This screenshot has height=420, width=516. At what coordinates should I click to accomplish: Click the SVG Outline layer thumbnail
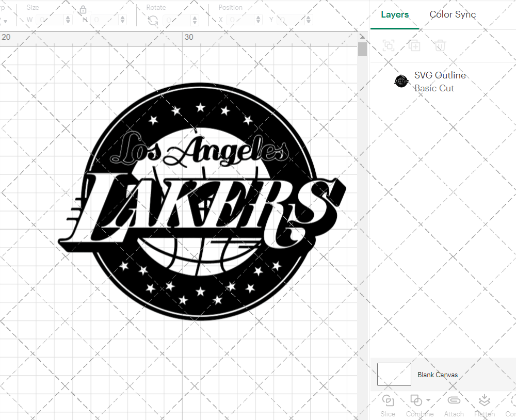click(x=401, y=81)
